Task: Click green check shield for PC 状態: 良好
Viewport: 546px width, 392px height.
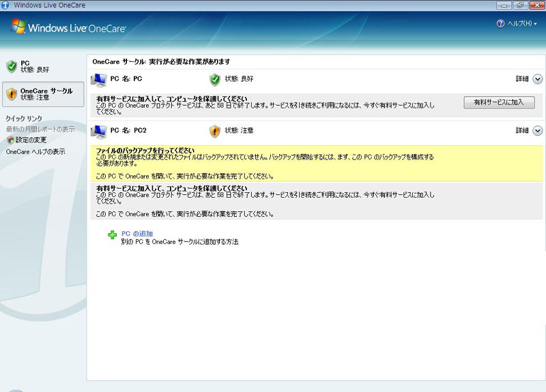Action: (x=215, y=79)
